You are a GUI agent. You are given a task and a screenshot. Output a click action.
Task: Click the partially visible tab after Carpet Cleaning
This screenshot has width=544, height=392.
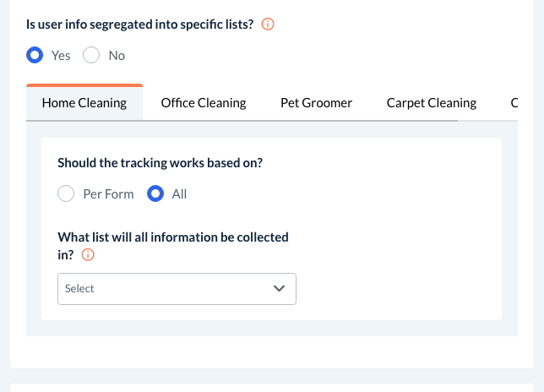514,103
